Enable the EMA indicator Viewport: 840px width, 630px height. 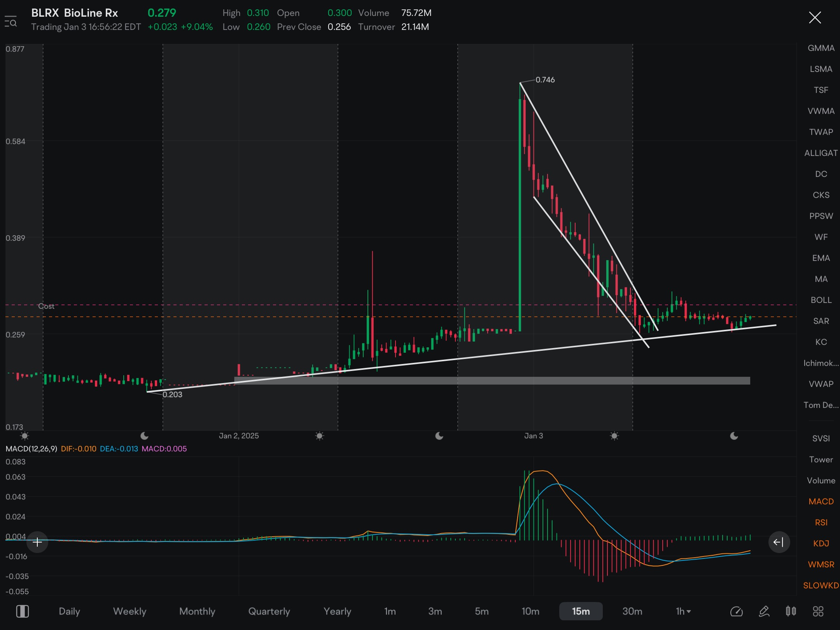click(x=821, y=258)
